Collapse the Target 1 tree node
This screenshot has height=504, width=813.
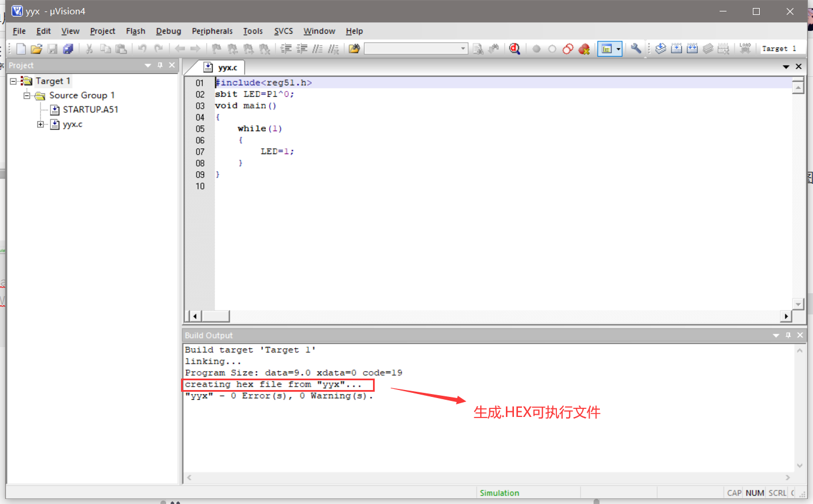[13, 81]
